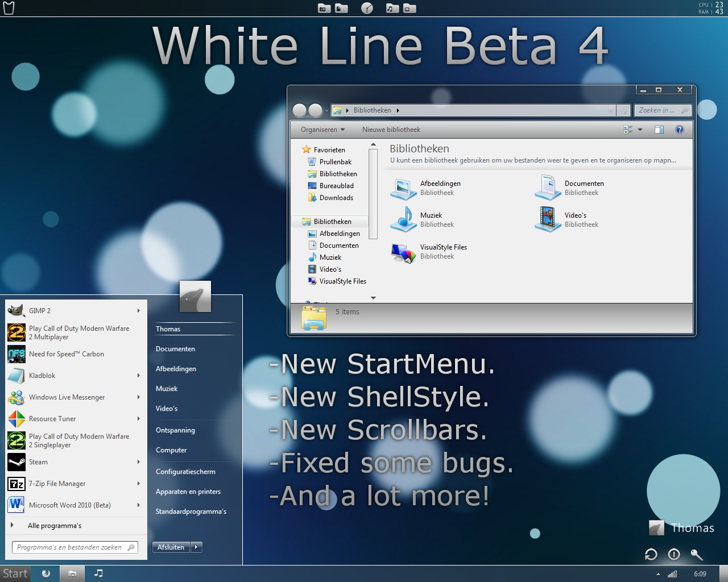Click the Start button

coord(15,573)
